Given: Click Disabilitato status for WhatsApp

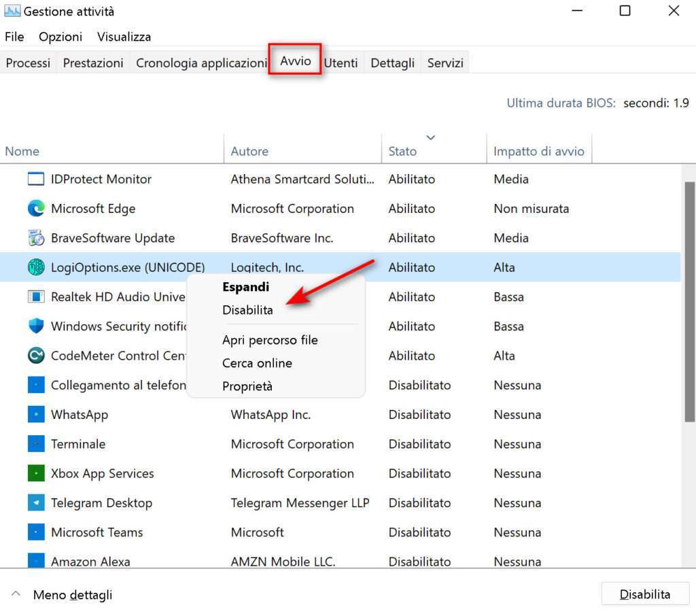Looking at the screenshot, I should (419, 414).
